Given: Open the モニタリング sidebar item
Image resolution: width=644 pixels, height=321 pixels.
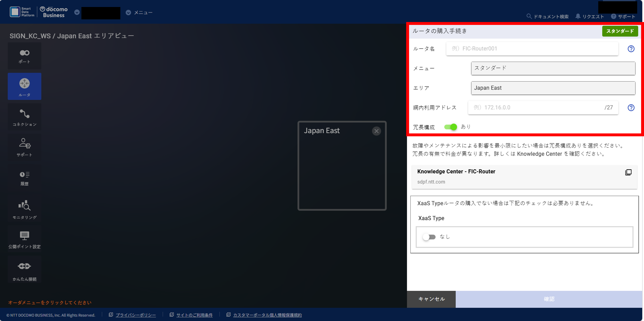Looking at the screenshot, I should 25,208.
